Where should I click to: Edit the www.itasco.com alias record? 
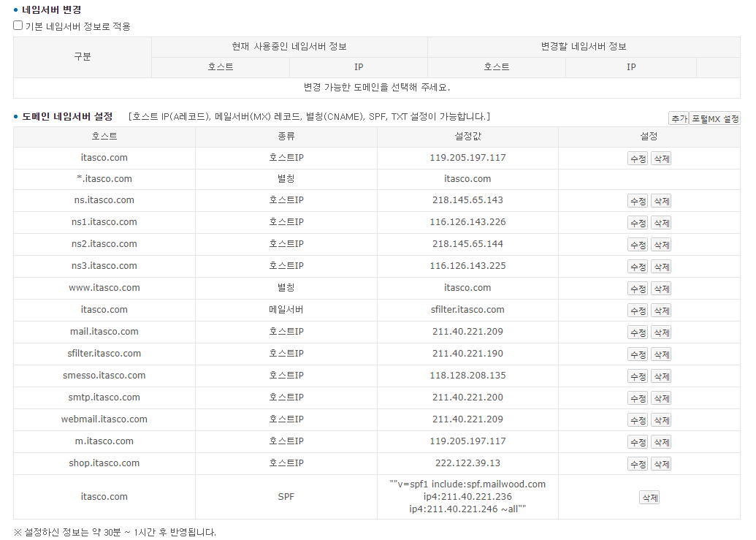click(638, 289)
